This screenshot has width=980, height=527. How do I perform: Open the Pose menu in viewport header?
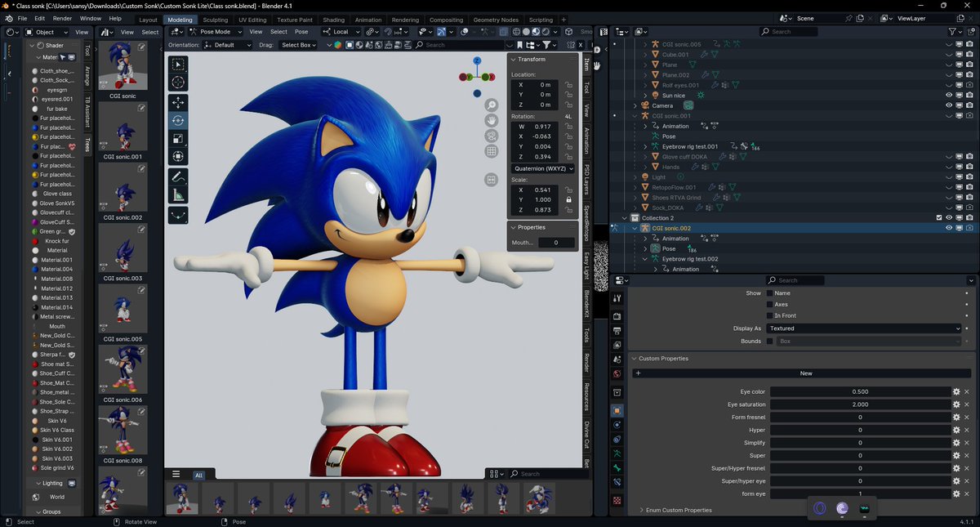pyautogui.click(x=301, y=32)
